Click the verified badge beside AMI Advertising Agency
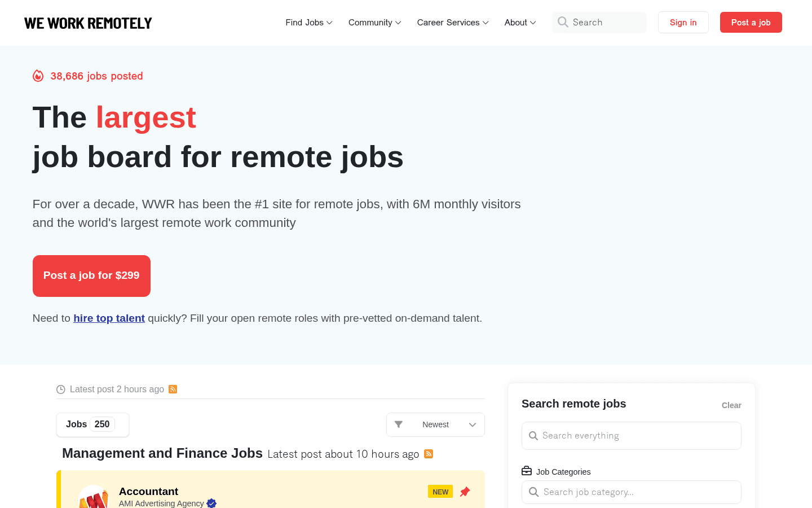Screen dimensions: 812x508 [211, 503]
